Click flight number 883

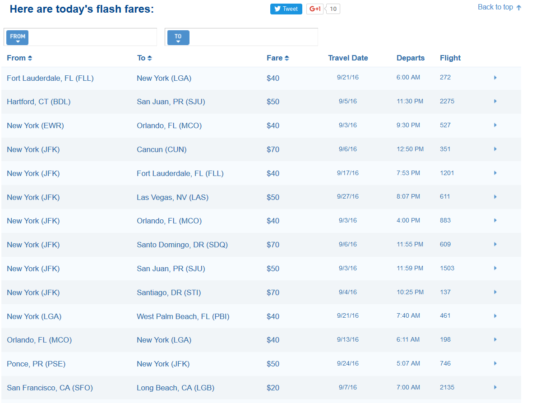(x=445, y=221)
